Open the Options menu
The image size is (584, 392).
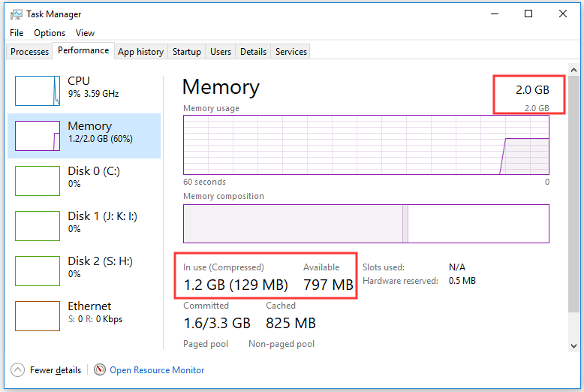[x=50, y=33]
